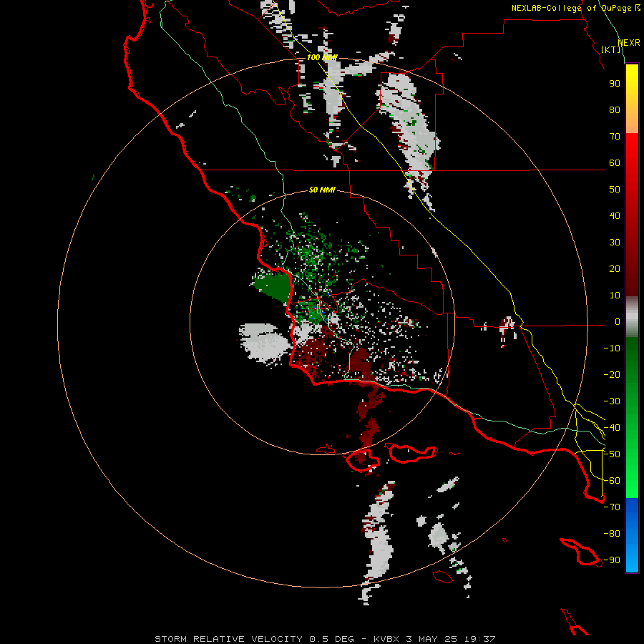Click the 90 value on velocity scale
This screenshot has width=644, height=644.
pyautogui.click(x=615, y=84)
